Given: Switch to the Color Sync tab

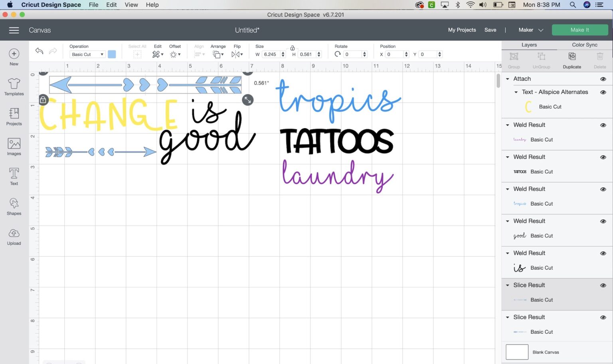Looking at the screenshot, I should coord(584,45).
